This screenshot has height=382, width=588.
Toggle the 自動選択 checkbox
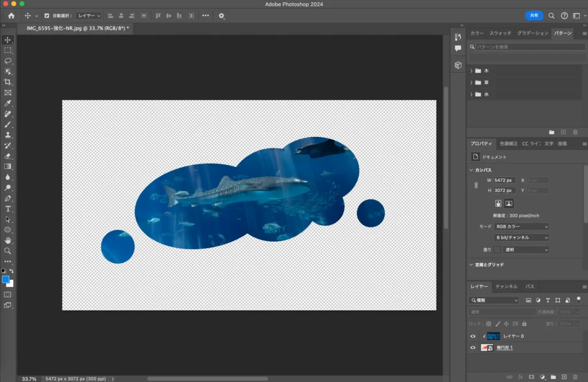[x=47, y=16]
